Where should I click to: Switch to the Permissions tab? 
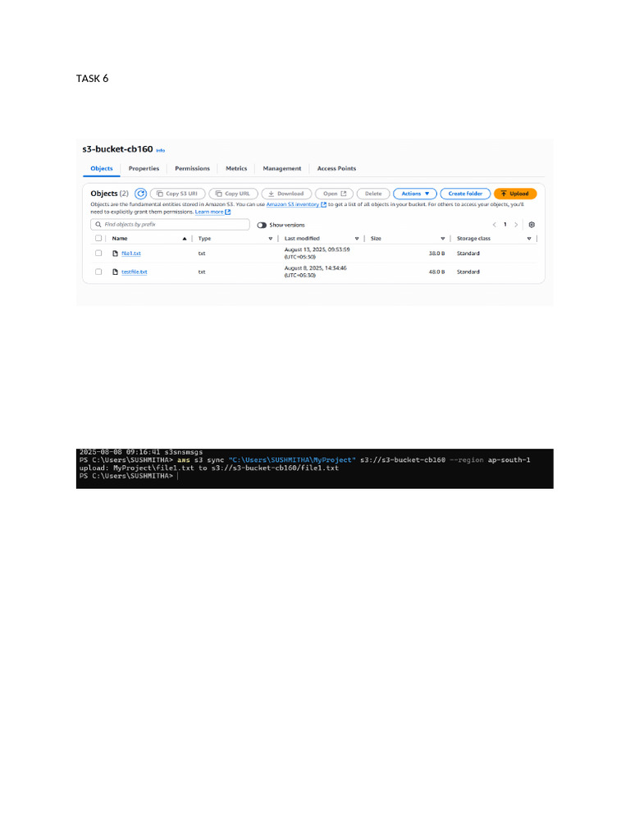[x=192, y=168]
